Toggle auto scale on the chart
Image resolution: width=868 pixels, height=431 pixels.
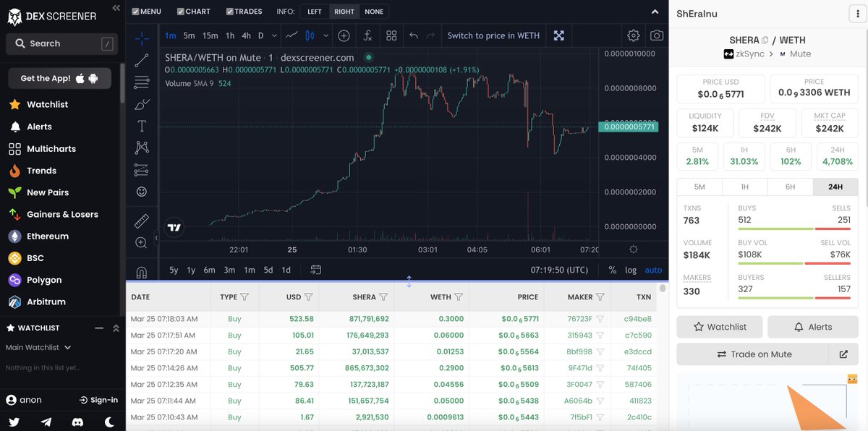coord(653,270)
